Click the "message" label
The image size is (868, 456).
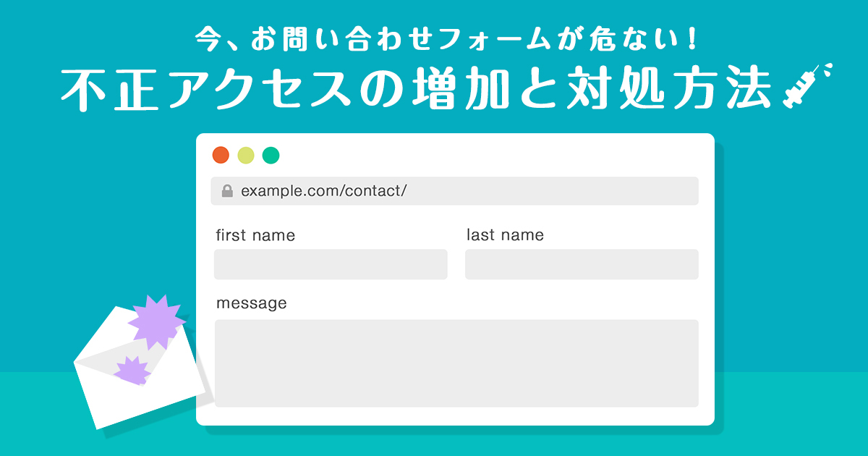251,303
